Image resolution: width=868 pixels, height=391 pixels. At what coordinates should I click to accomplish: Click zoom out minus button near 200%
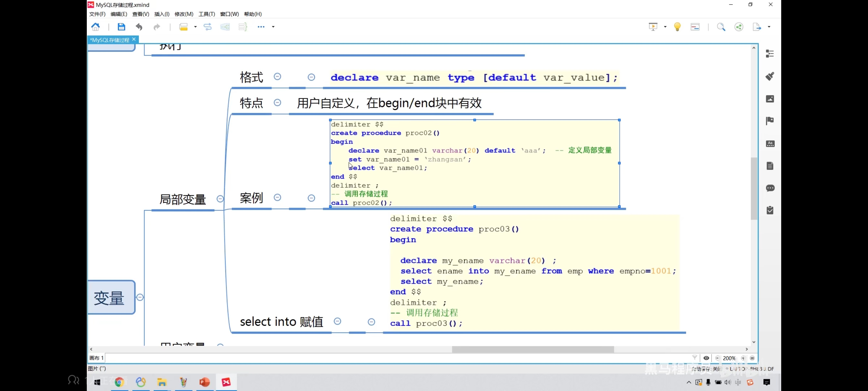coord(717,358)
